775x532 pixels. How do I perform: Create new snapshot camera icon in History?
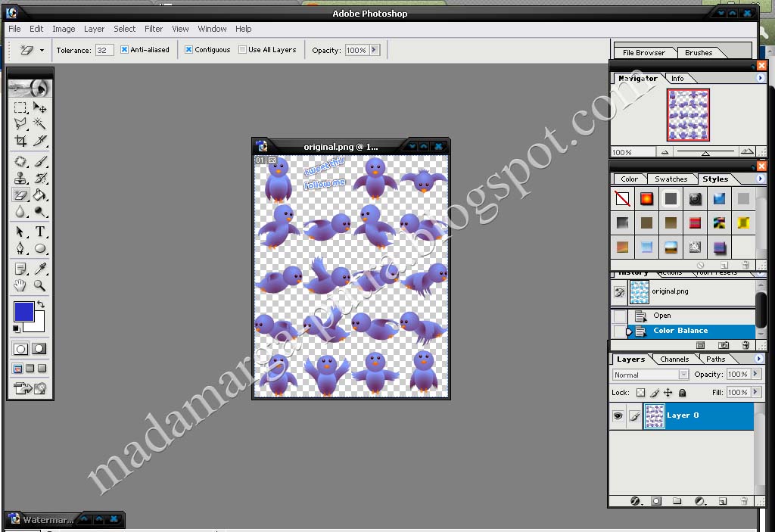coord(723,344)
